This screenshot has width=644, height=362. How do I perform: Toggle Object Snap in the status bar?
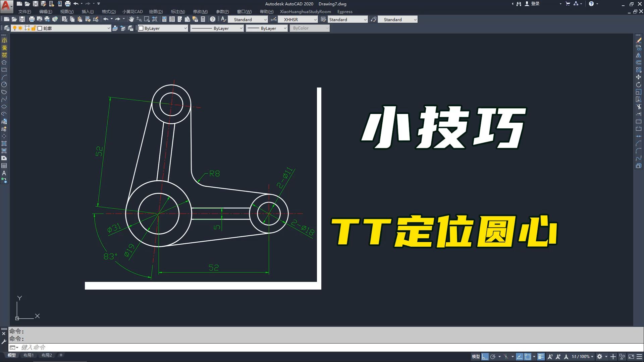pos(527,356)
